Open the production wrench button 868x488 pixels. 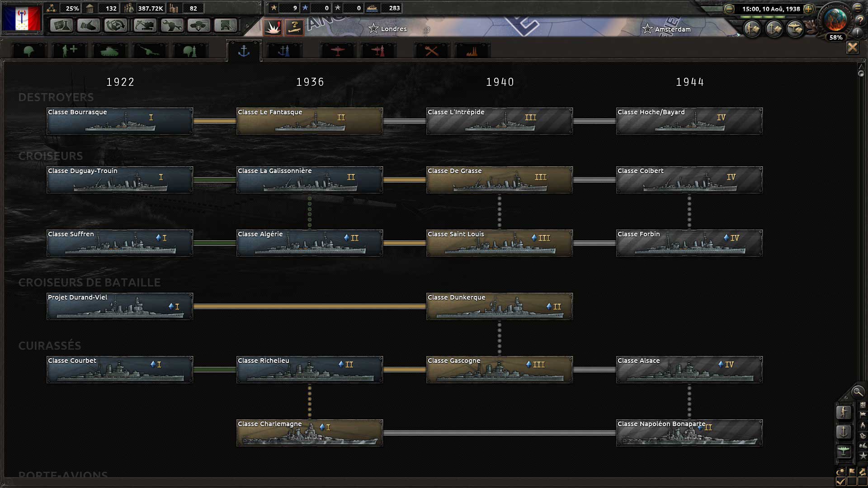172,25
